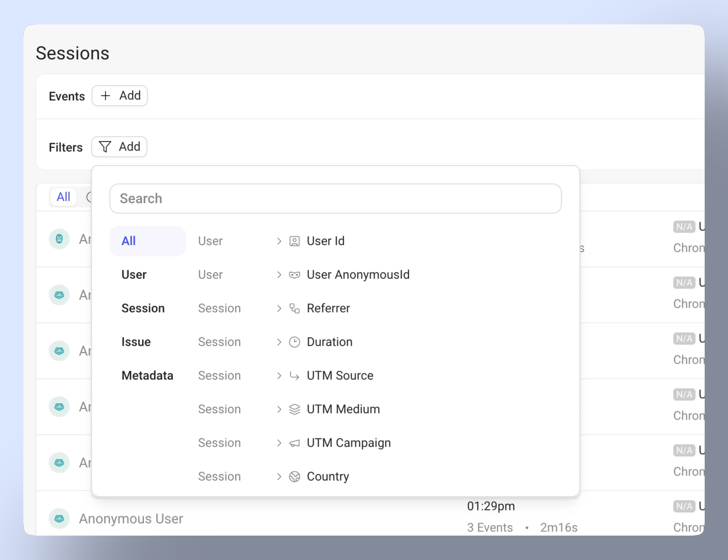
Task: Click the plus icon in Events Add button
Action: coord(106,96)
